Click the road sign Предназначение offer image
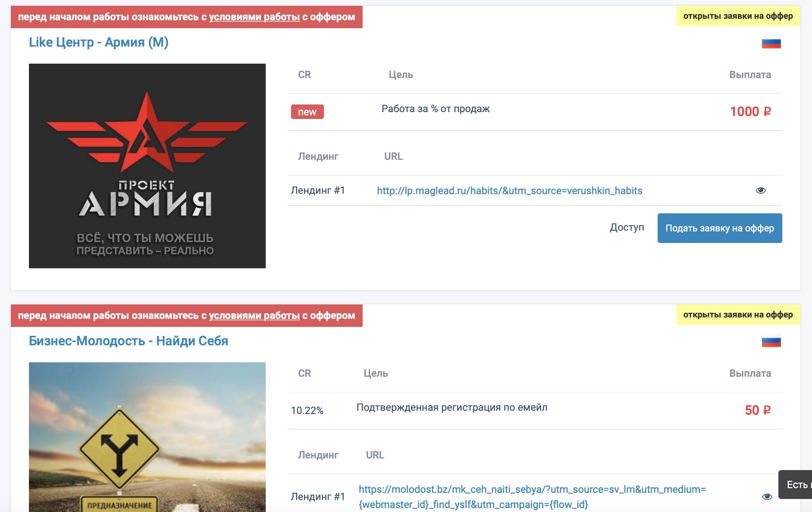 point(147,437)
